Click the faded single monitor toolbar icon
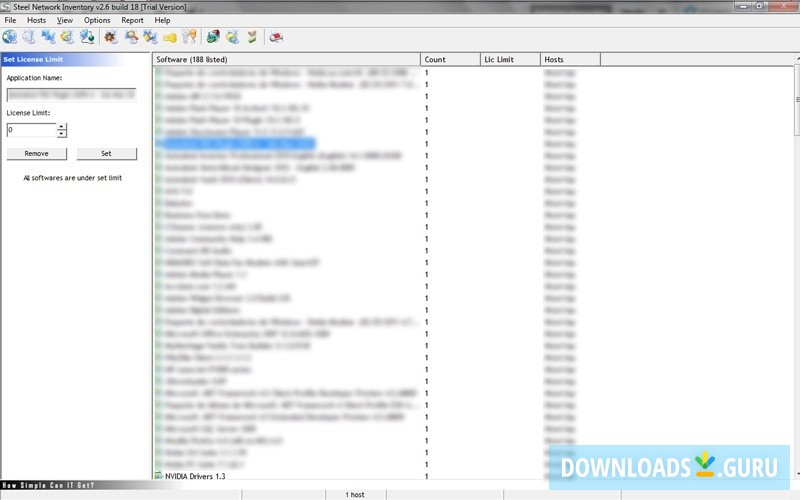The width and height of the screenshot is (800, 500). click(x=29, y=37)
